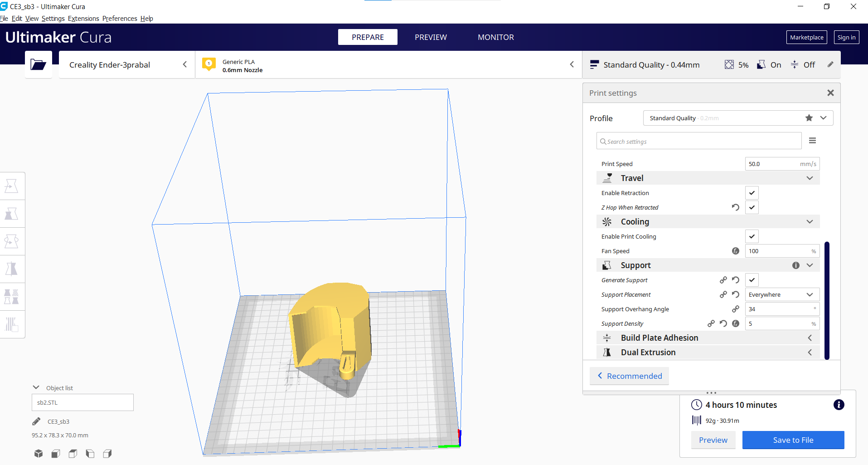
Task: Open Creality Ender-3prabal printer selector
Action: 127,65
